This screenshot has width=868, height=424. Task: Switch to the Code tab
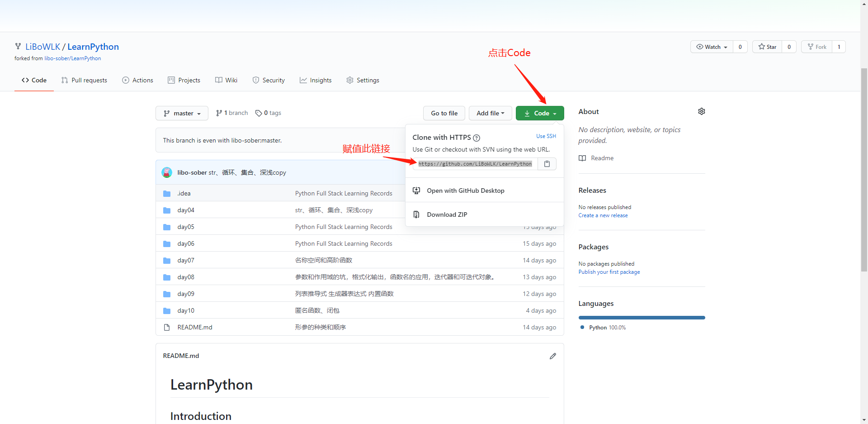(x=34, y=80)
